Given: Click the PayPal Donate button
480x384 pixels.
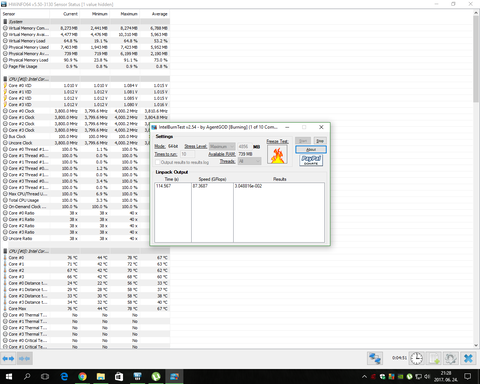Looking at the screenshot, I should pos(311,160).
